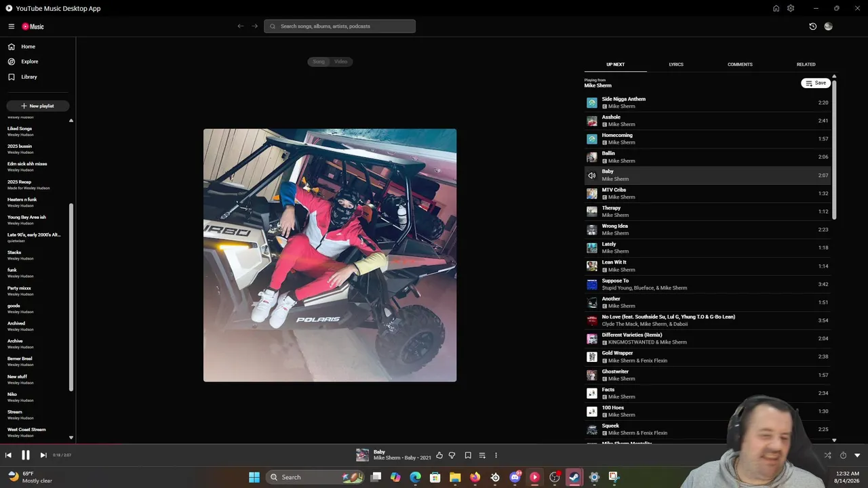This screenshot has height=488, width=868.
Task: Select the Up Next tab
Action: coord(616,64)
